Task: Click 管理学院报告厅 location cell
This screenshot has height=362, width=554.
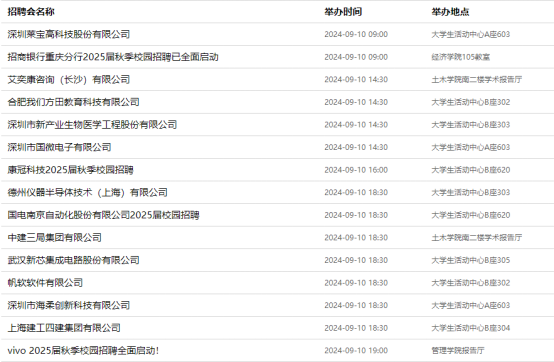Action: 458,350
